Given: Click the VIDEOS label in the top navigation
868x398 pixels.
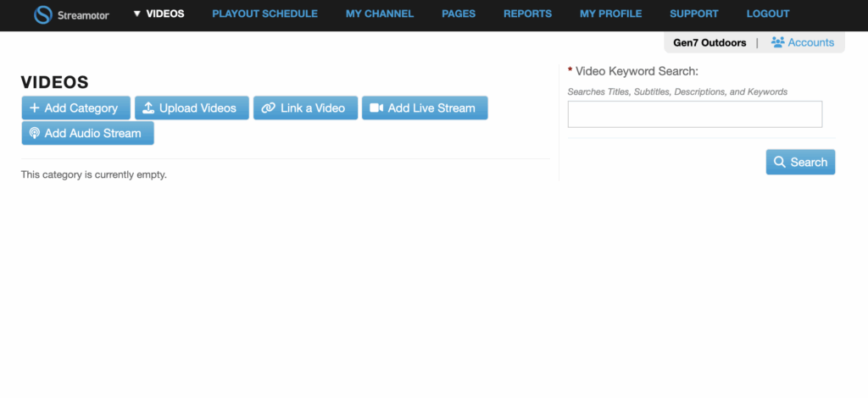Looking at the screenshot, I should (x=165, y=14).
